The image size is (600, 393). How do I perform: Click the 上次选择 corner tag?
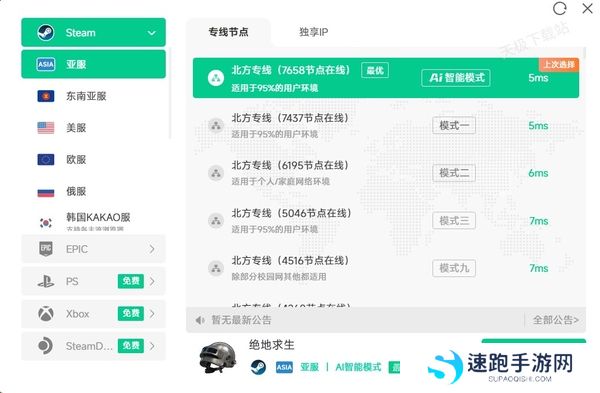pos(559,64)
